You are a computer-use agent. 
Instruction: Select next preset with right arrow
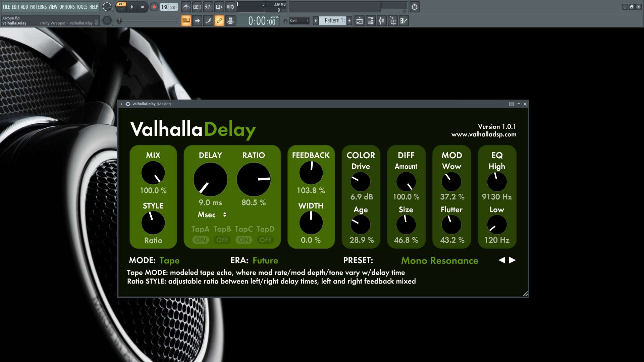coord(512,260)
